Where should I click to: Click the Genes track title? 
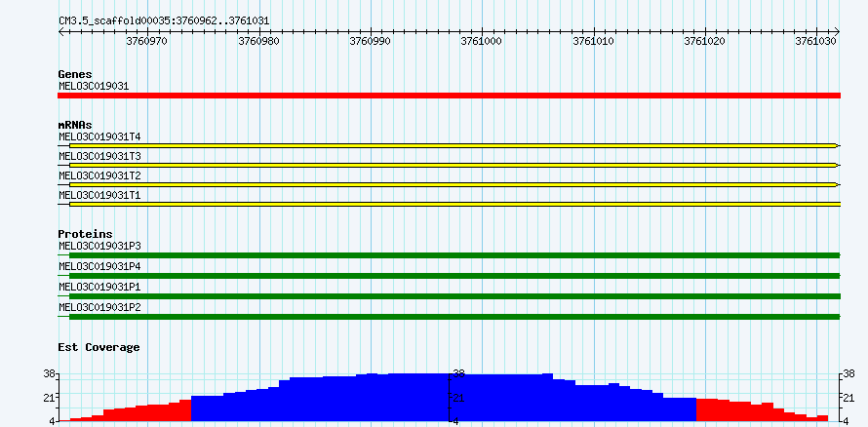coord(75,74)
